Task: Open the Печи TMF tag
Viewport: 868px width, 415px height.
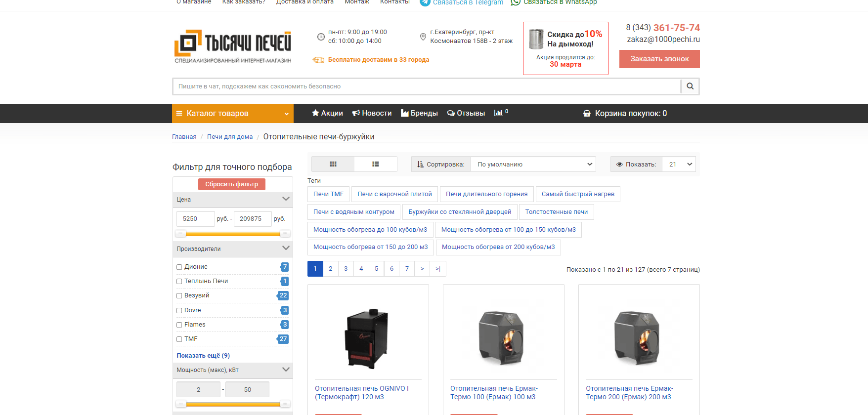Action: tap(328, 194)
